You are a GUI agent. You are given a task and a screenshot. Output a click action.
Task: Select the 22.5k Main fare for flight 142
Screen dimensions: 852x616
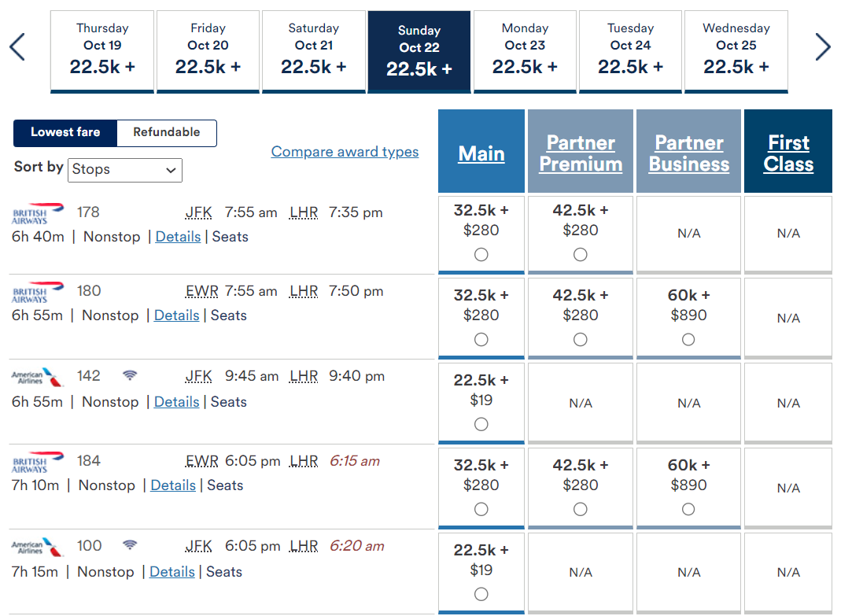point(481,424)
